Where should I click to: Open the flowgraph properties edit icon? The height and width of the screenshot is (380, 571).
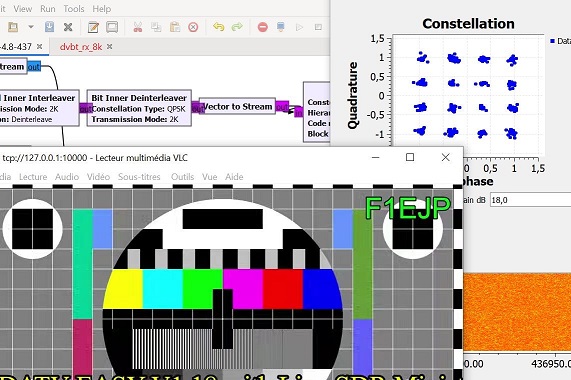93,27
